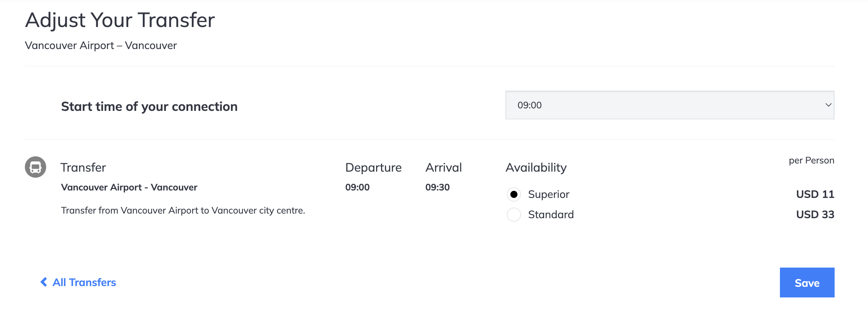This screenshot has height=312, width=868.
Task: Choose the Superior availability label
Action: (549, 194)
